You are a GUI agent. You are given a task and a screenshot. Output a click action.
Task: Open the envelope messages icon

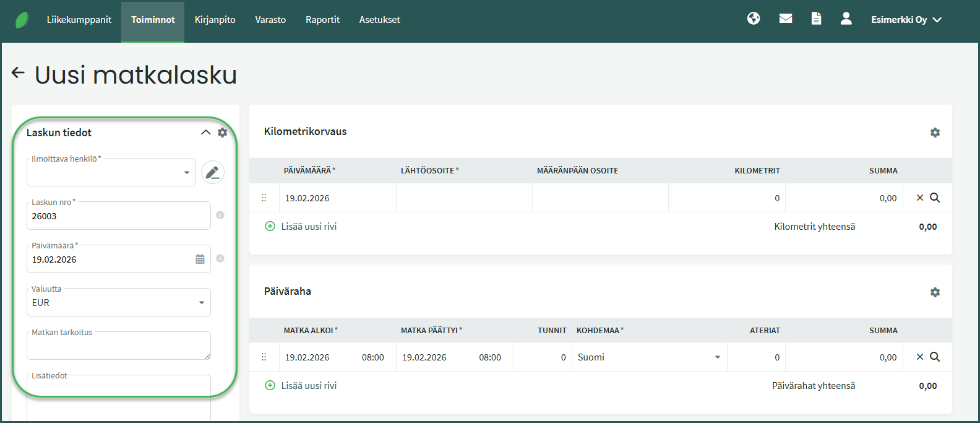coord(786,19)
